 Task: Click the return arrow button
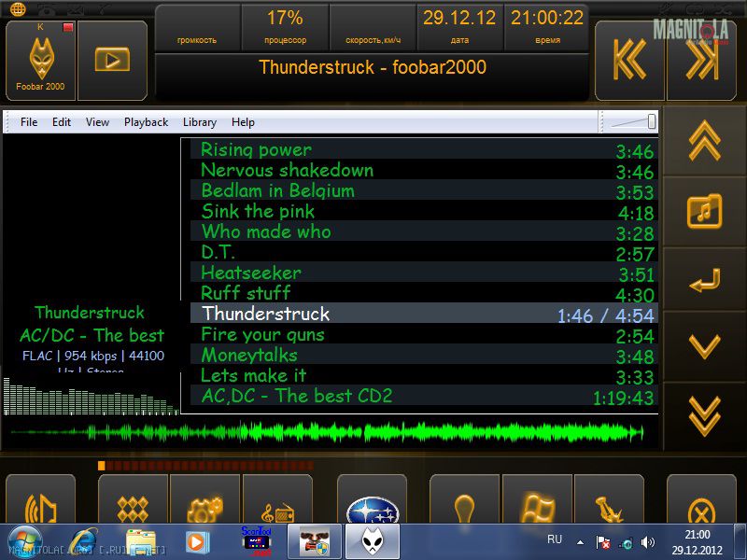705,279
